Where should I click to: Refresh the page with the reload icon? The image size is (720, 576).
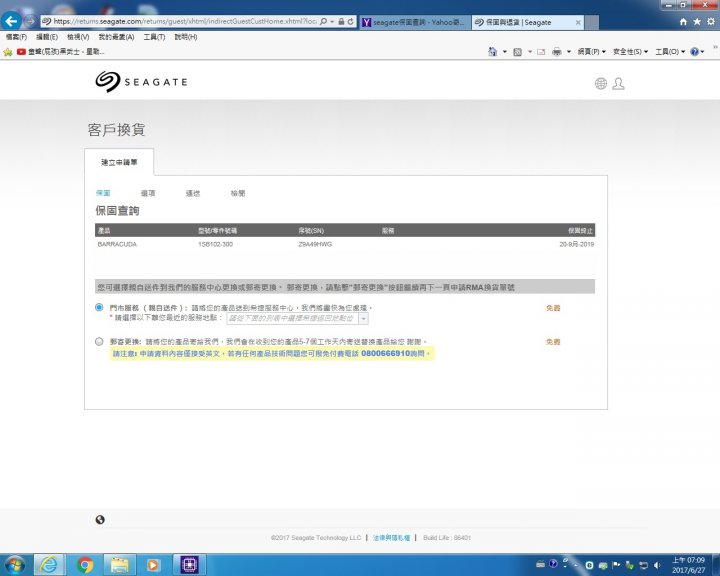tap(351, 22)
